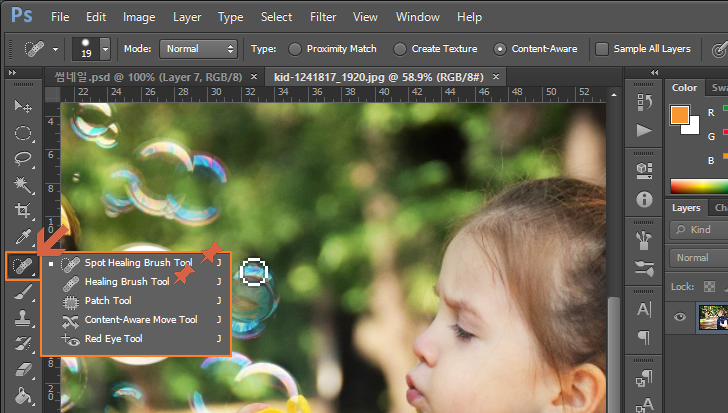Switch to the Layers panel tab
Screen dimensions: 728x413
[686, 208]
